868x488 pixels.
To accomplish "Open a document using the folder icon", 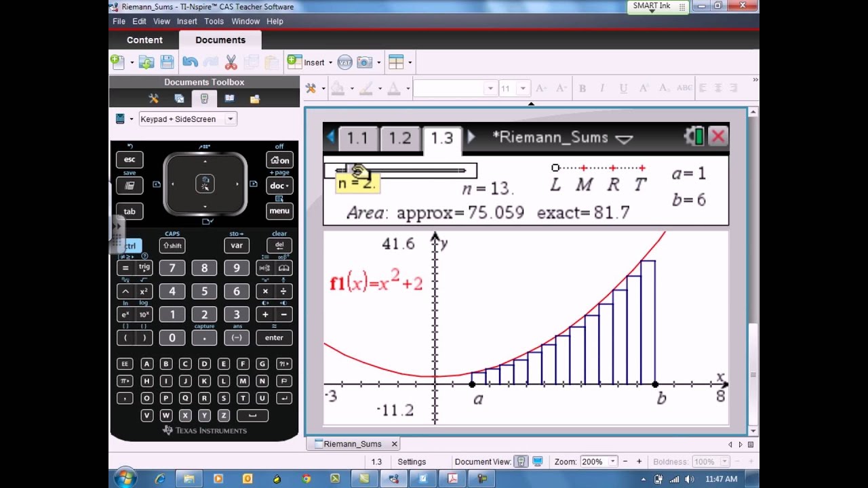I will point(146,62).
